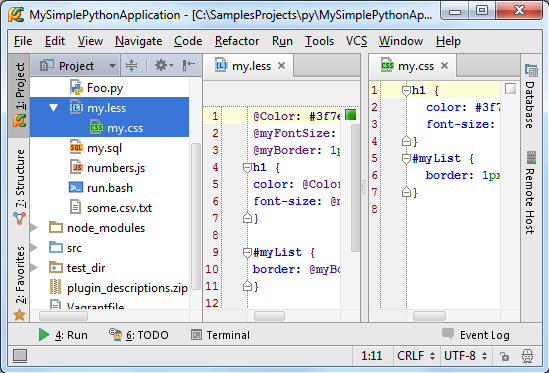Select the Foo.py file
Screen dimensions: 549x373
(x=105, y=88)
